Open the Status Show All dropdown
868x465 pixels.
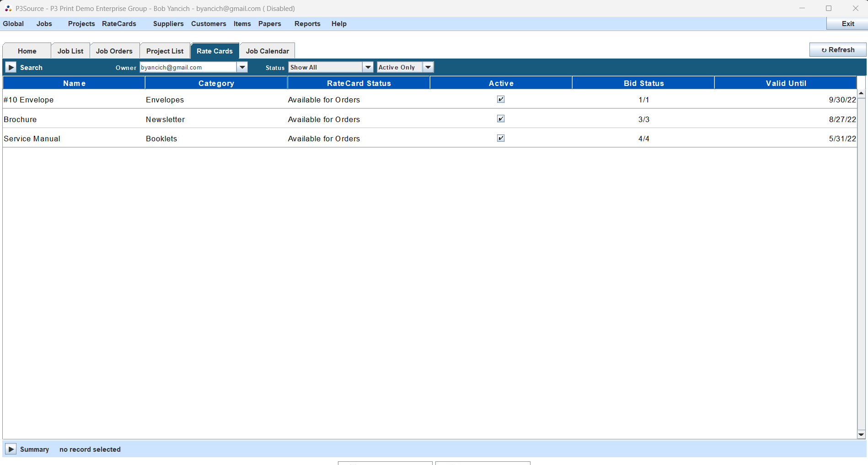pos(368,67)
